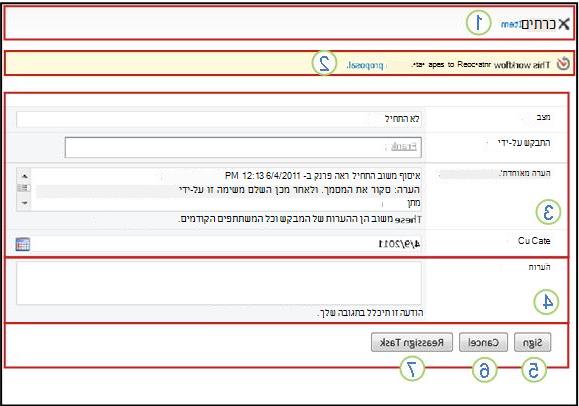
Task: Click the scrollbar thumb in the consolidated comments box
Action: 24,188
